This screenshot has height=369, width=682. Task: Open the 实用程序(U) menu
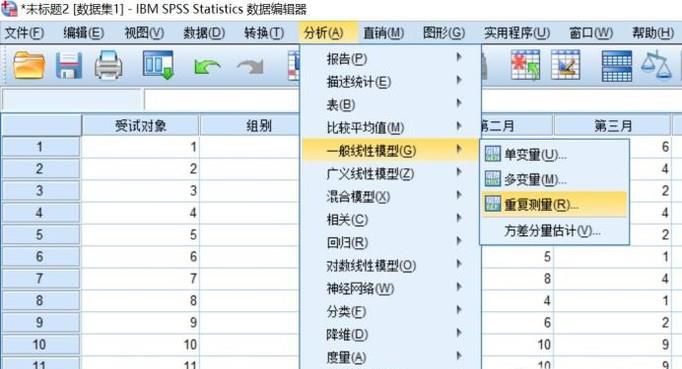click(517, 33)
